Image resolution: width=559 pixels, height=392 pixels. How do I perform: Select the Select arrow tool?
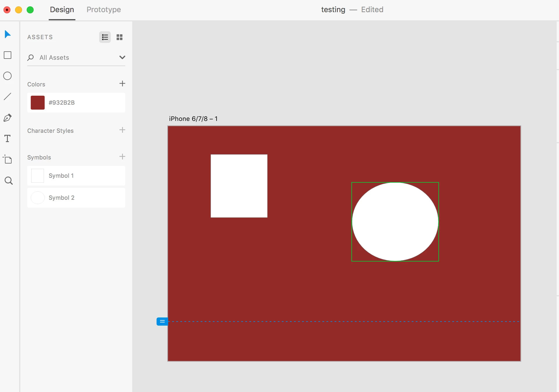8,35
